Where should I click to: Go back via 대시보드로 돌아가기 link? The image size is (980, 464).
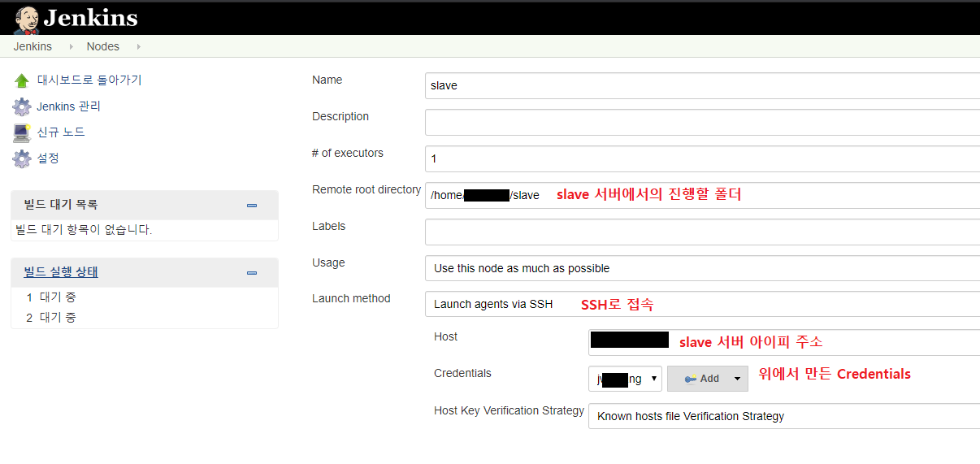(89, 80)
